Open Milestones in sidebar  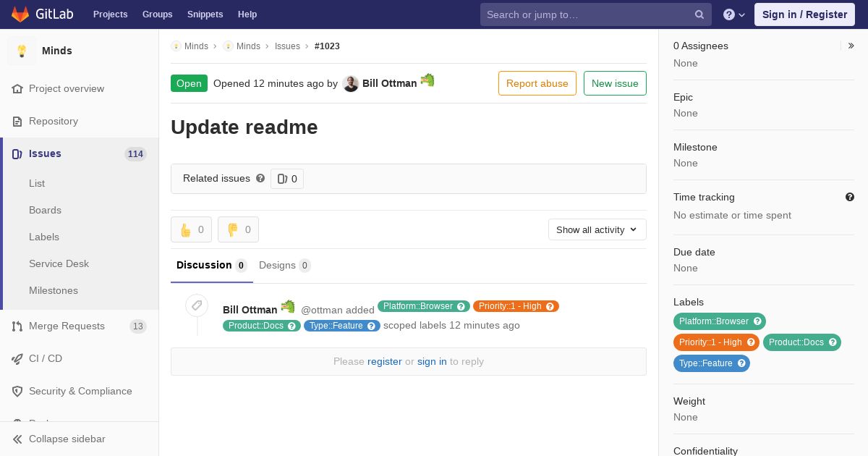pos(54,290)
